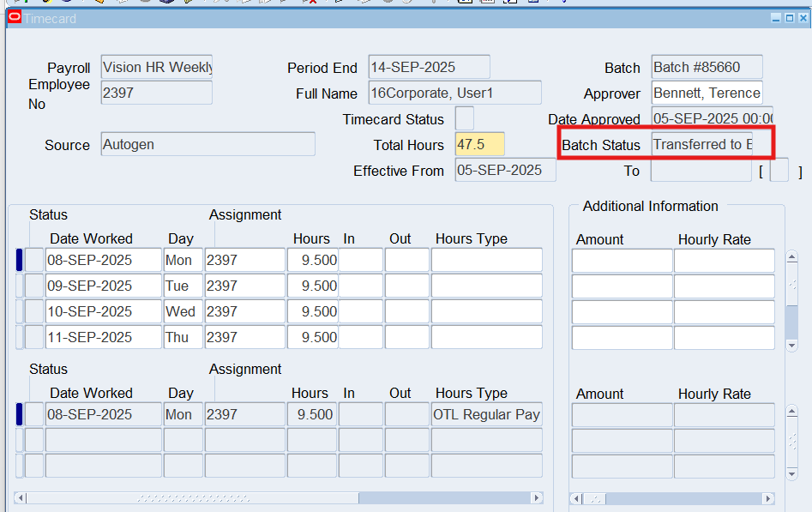Toggle the Timecard Status checkbox

[464, 118]
